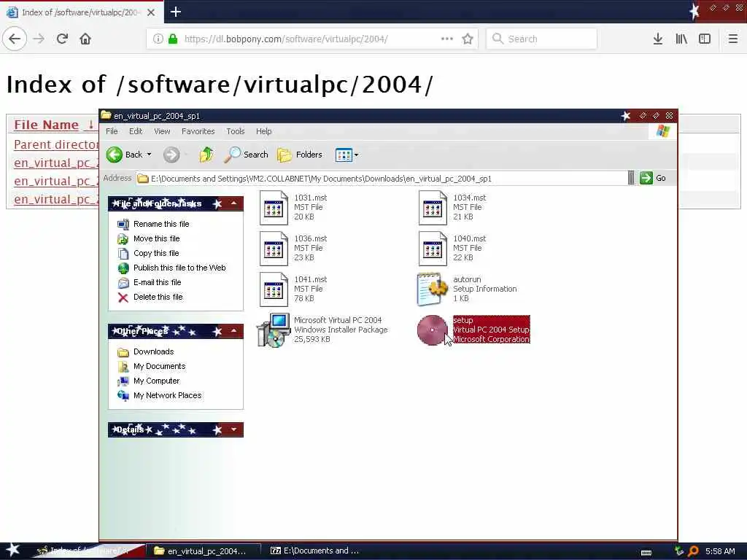Viewport: 747px width, 560px height.
Task: Select the setup disc icon
Action: click(x=433, y=330)
